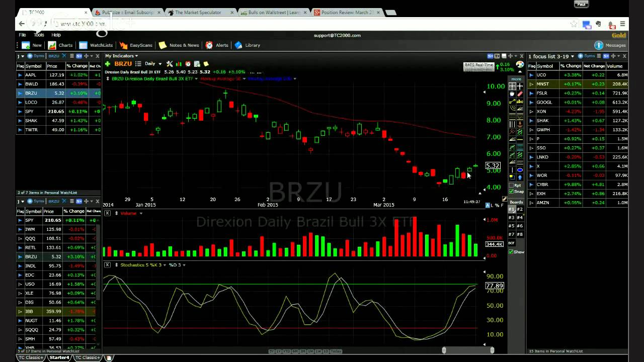Select the abc text drawing tool
The width and height of the screenshot is (644, 362).
click(520, 102)
